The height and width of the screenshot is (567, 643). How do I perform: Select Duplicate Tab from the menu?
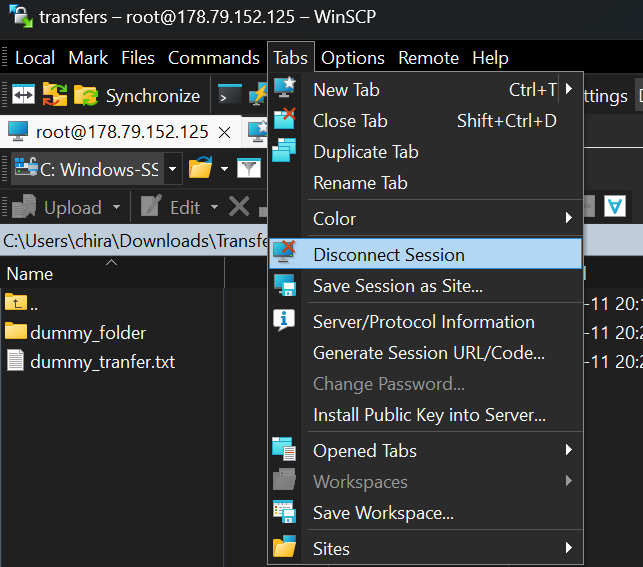click(365, 152)
